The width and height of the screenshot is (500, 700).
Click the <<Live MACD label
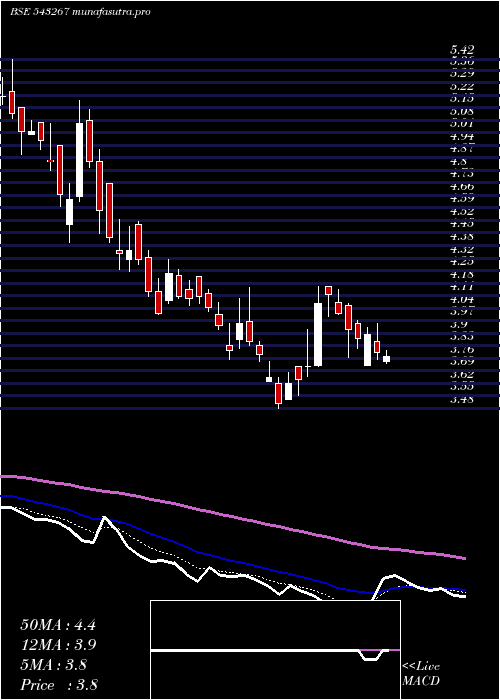point(421,674)
